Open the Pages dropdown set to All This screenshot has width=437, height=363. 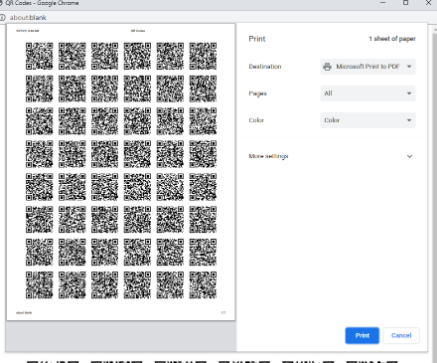coord(368,93)
